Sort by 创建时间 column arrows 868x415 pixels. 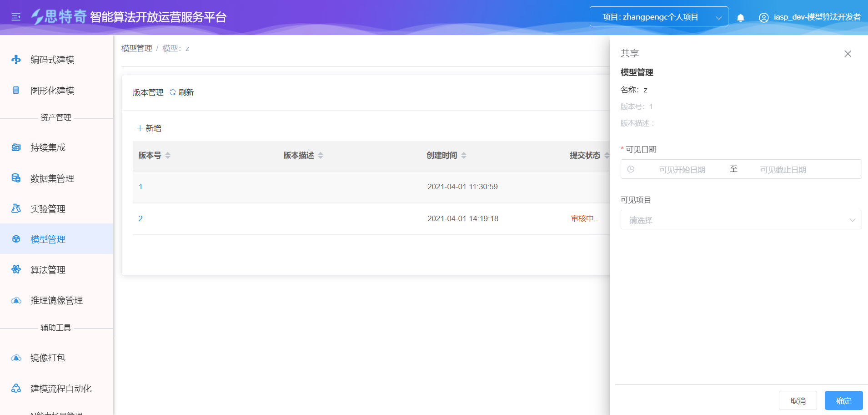(x=464, y=156)
